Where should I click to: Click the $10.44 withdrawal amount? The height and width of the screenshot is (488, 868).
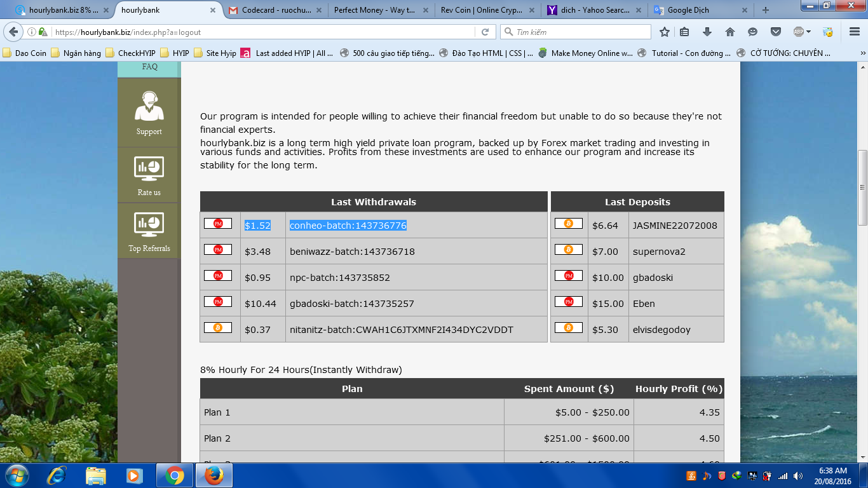[x=261, y=304]
